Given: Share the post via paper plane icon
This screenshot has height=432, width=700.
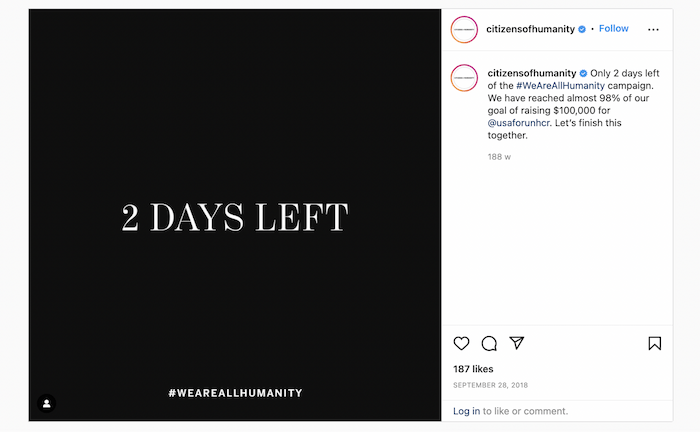Looking at the screenshot, I should tap(517, 343).
